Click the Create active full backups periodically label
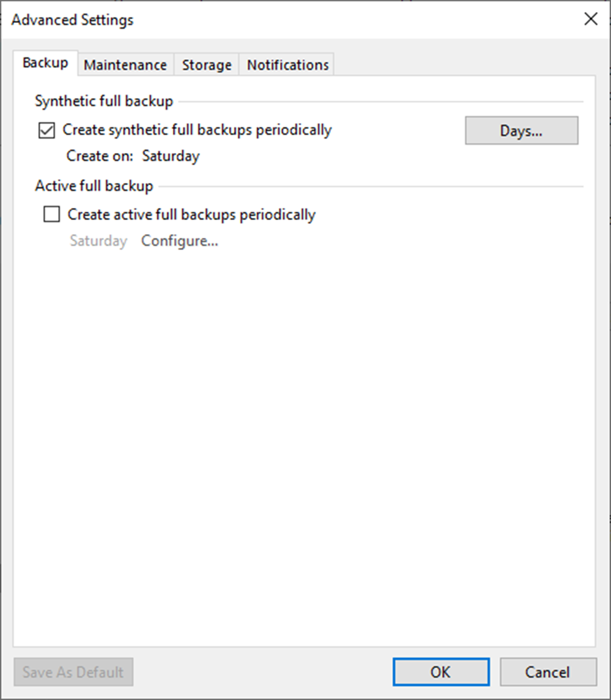 pos(191,215)
